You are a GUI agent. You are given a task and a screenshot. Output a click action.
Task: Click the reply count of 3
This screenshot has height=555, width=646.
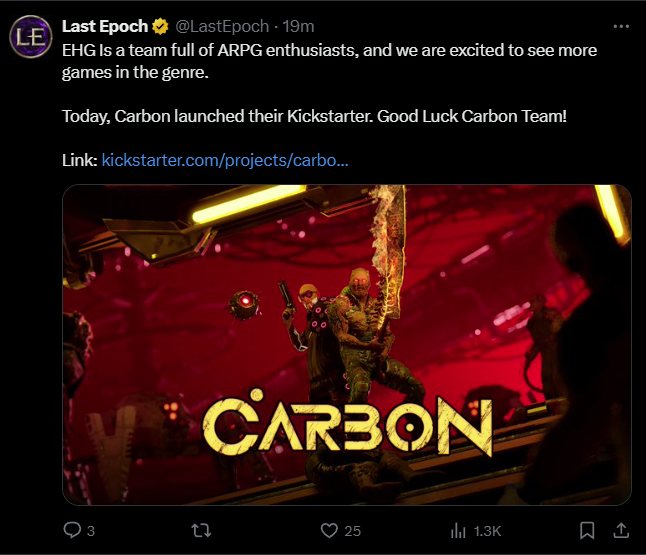click(91, 531)
